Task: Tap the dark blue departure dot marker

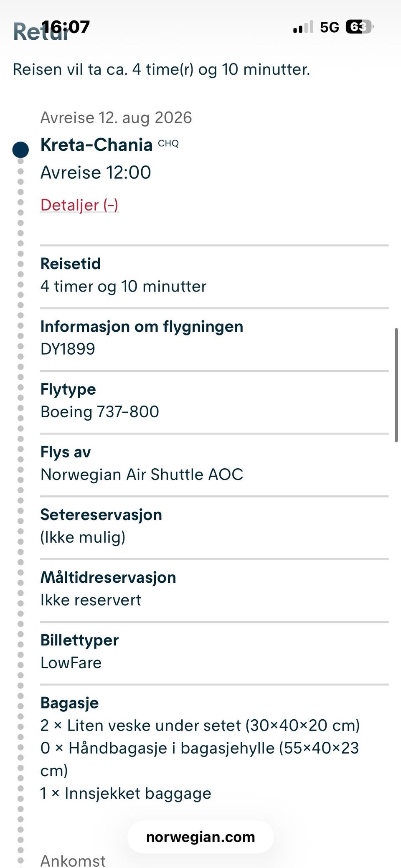Action: [x=20, y=150]
